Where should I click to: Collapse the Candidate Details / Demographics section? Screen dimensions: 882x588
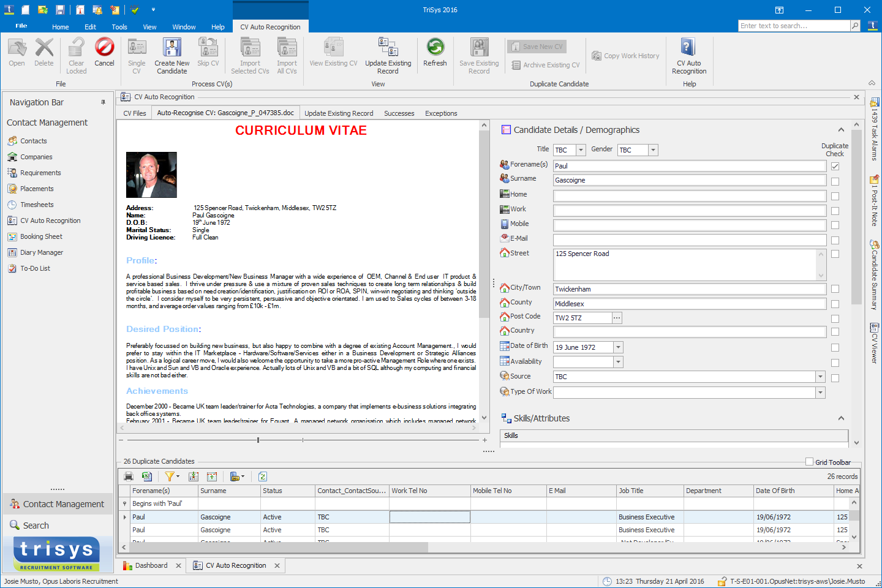pyautogui.click(x=841, y=129)
